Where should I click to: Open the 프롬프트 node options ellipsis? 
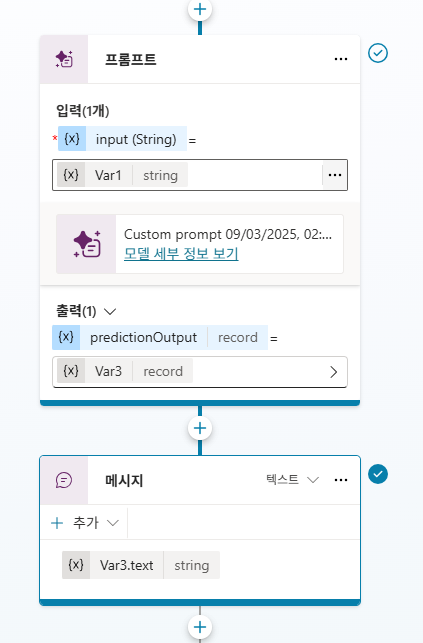(x=341, y=59)
